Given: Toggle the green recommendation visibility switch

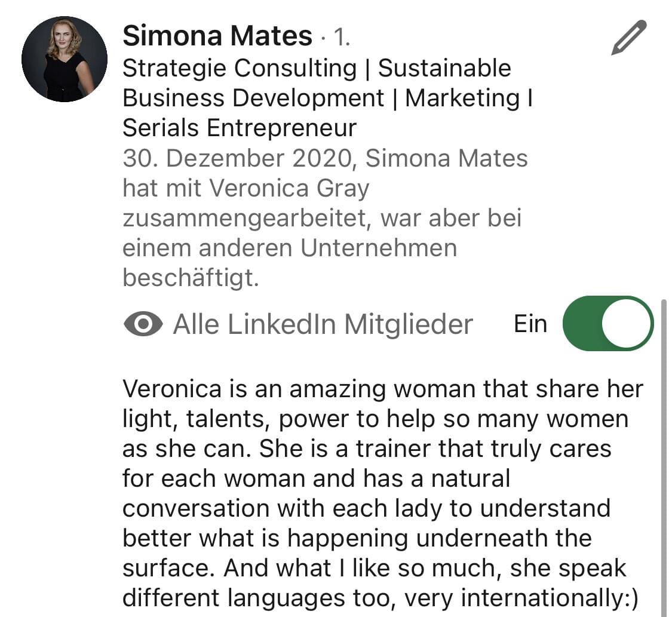Looking at the screenshot, I should (x=608, y=323).
